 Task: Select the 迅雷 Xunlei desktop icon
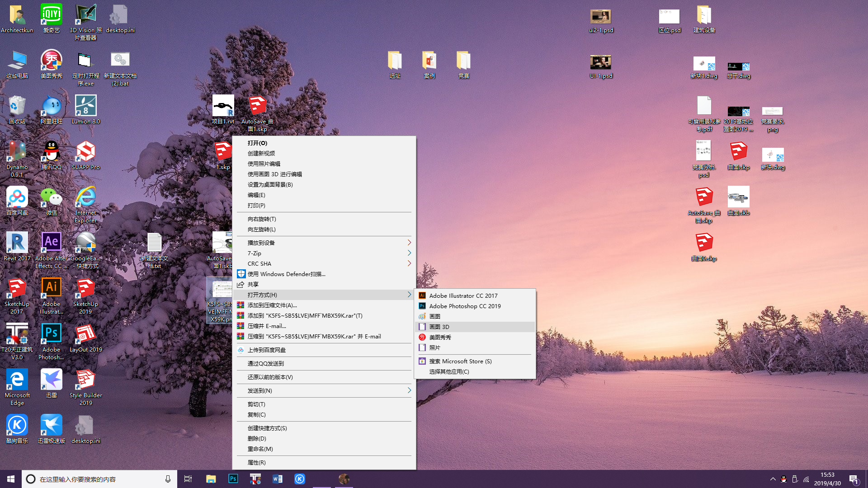click(51, 384)
